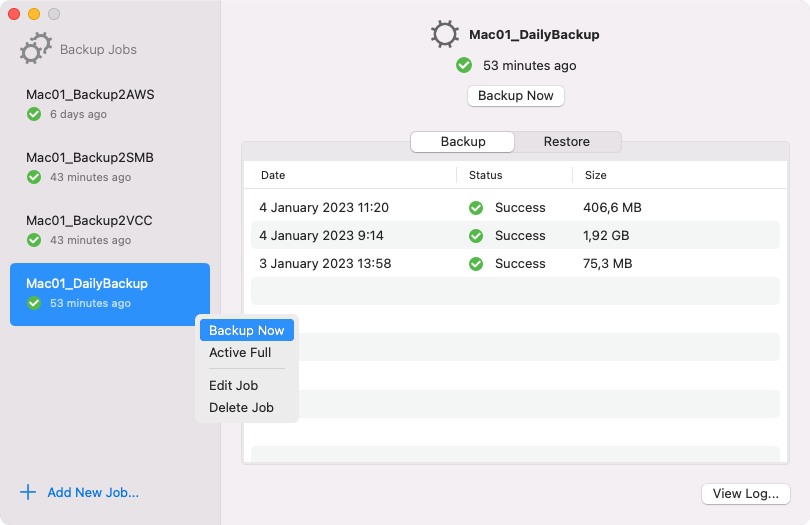Click success icon for 3 January 13:58 backup
The width and height of the screenshot is (810, 525).
coord(476,264)
